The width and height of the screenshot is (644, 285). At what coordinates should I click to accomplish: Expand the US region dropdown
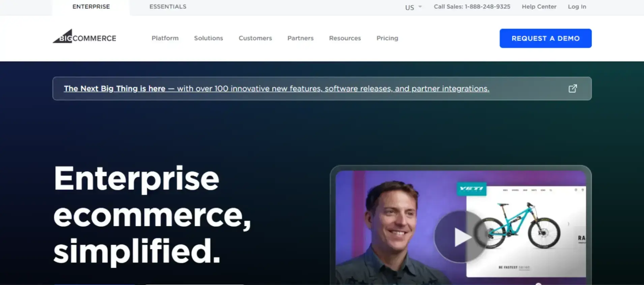coord(413,7)
